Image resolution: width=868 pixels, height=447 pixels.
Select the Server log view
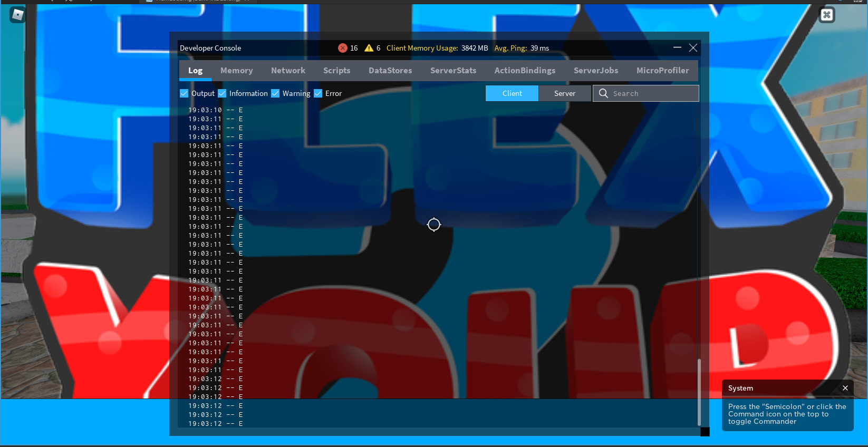point(565,93)
